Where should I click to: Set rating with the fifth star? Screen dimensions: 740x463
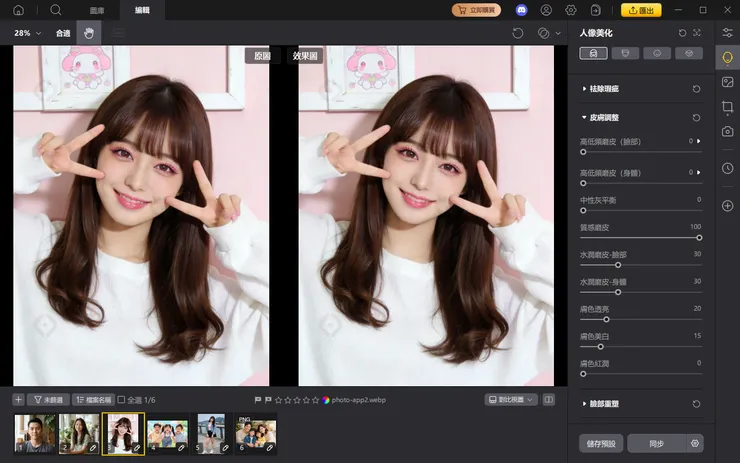pos(315,400)
